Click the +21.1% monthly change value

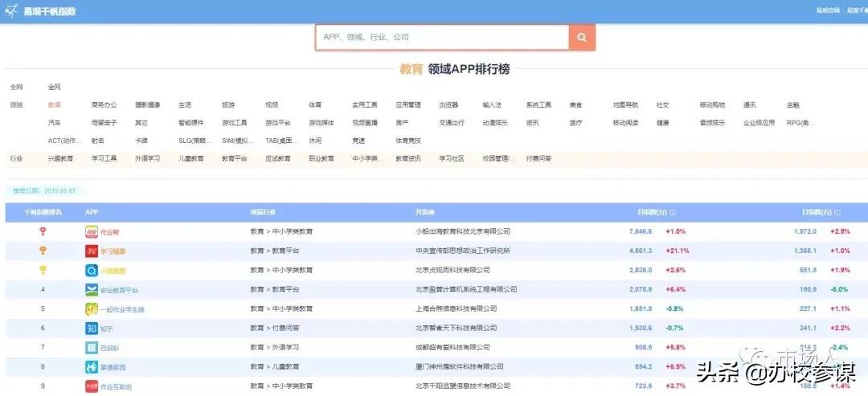click(678, 251)
